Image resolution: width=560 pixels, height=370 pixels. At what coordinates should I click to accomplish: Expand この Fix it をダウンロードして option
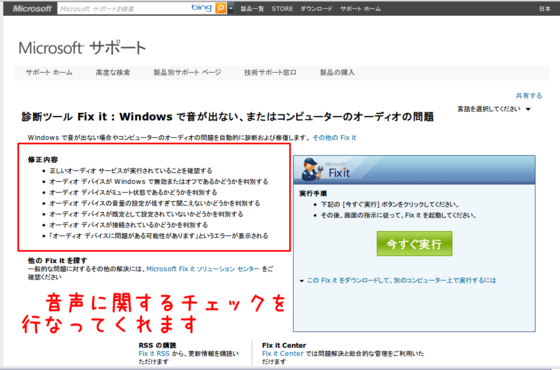pyautogui.click(x=398, y=280)
